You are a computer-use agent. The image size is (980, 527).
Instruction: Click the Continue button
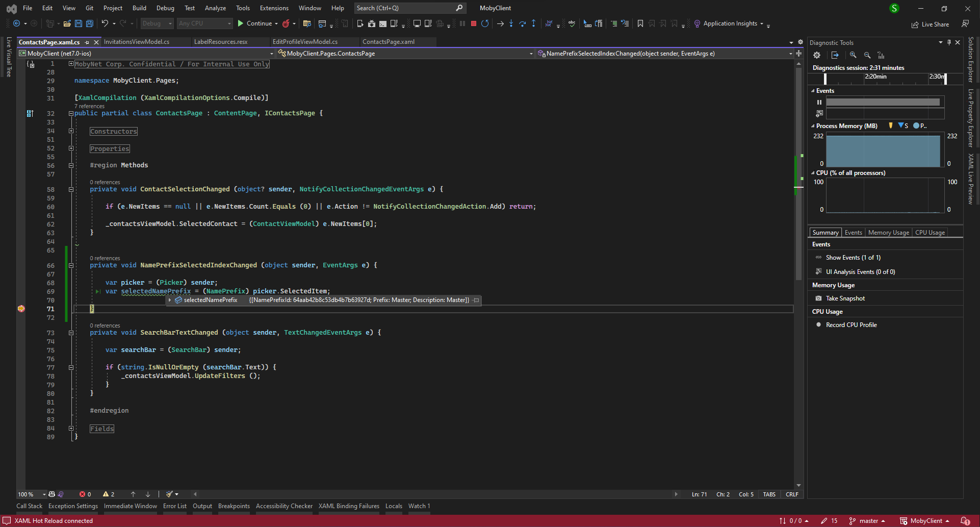(257, 23)
